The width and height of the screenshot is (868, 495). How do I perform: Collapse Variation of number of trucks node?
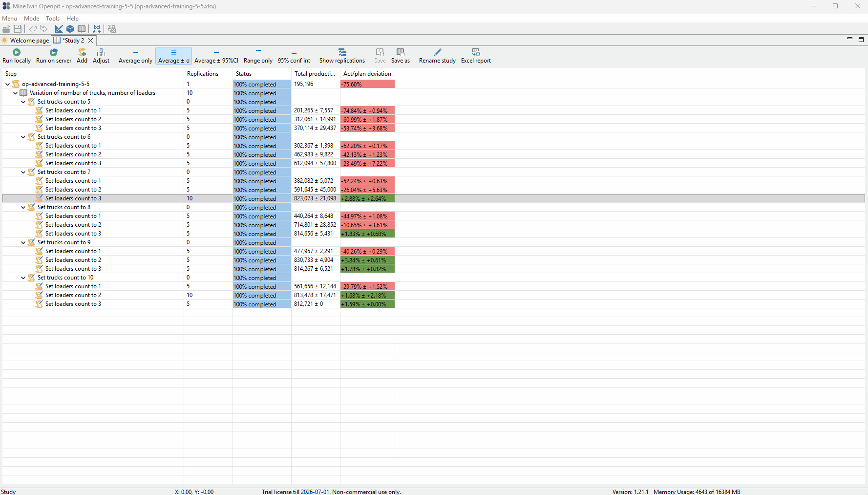[16, 93]
